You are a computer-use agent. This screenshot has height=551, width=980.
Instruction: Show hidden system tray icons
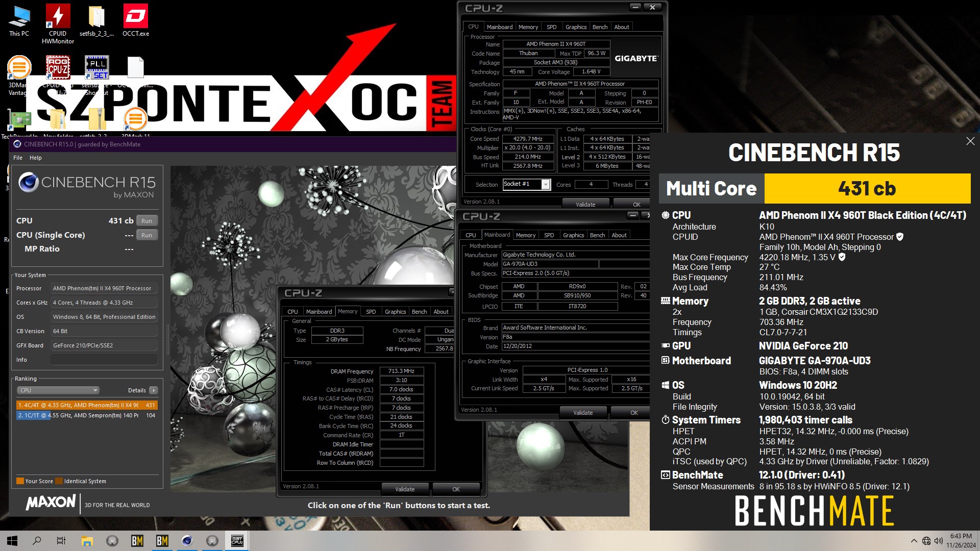[914, 541]
